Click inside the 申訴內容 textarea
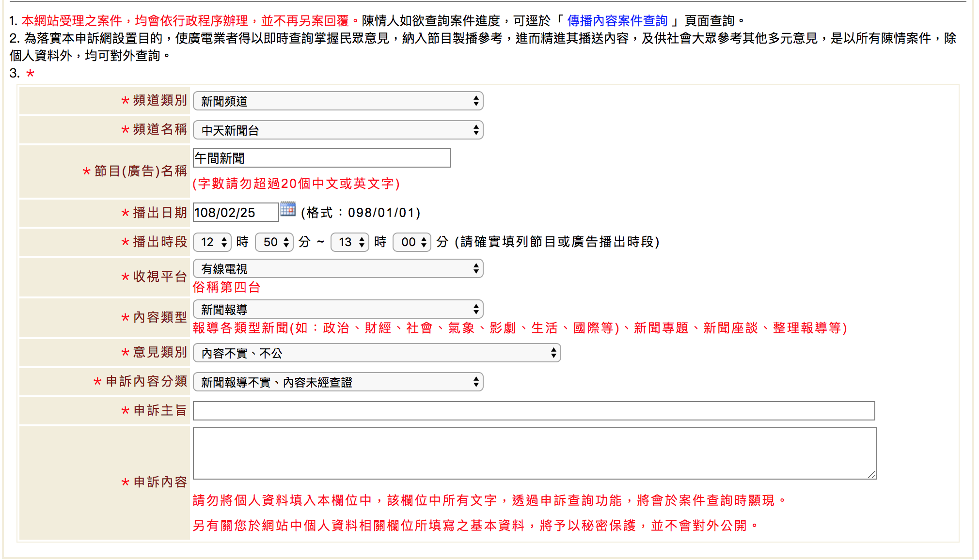The image size is (979, 560). point(534,453)
